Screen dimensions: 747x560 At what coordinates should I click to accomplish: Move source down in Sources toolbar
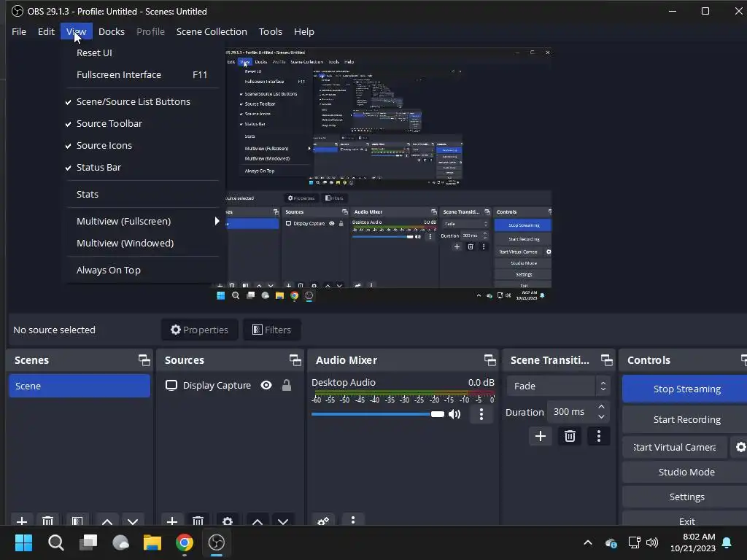point(283,521)
